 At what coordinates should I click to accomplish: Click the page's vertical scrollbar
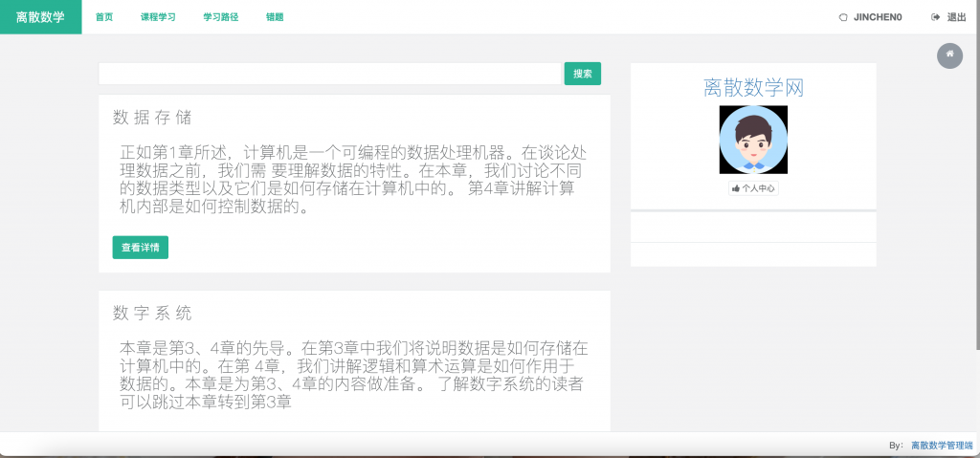977,175
